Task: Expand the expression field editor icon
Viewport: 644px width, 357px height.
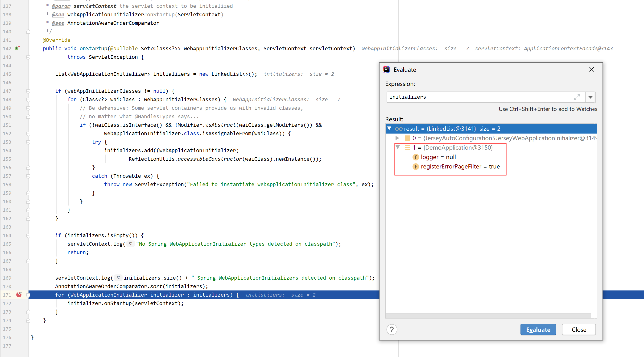Action: (577, 97)
